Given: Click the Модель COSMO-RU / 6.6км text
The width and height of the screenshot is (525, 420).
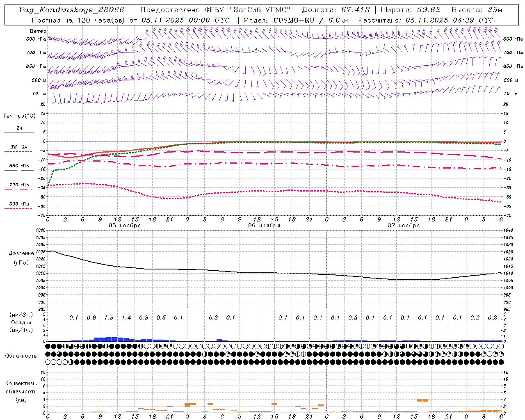Looking at the screenshot, I should click(295, 20).
